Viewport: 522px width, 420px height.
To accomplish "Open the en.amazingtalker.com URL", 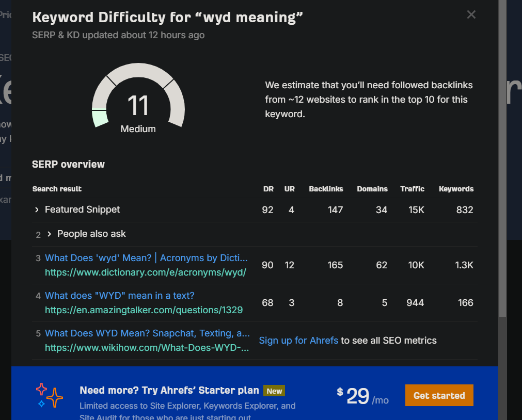I will [144, 310].
